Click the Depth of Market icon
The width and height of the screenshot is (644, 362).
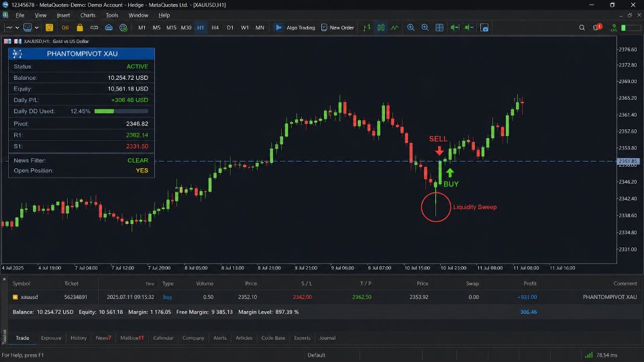(x=94, y=27)
